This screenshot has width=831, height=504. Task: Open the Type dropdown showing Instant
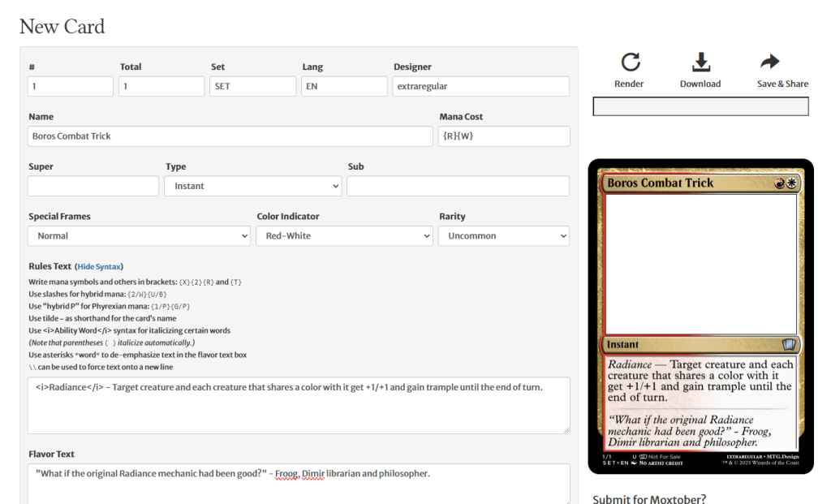(253, 186)
